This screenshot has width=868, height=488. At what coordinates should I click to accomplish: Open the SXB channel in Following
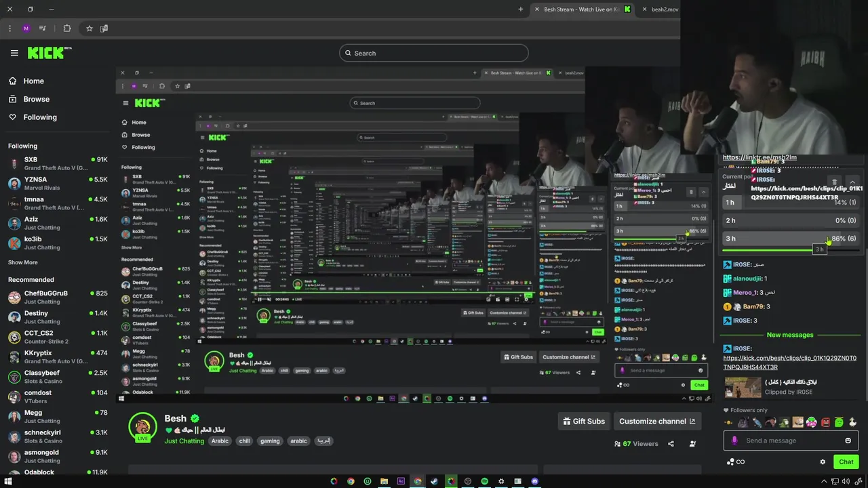pyautogui.click(x=58, y=163)
